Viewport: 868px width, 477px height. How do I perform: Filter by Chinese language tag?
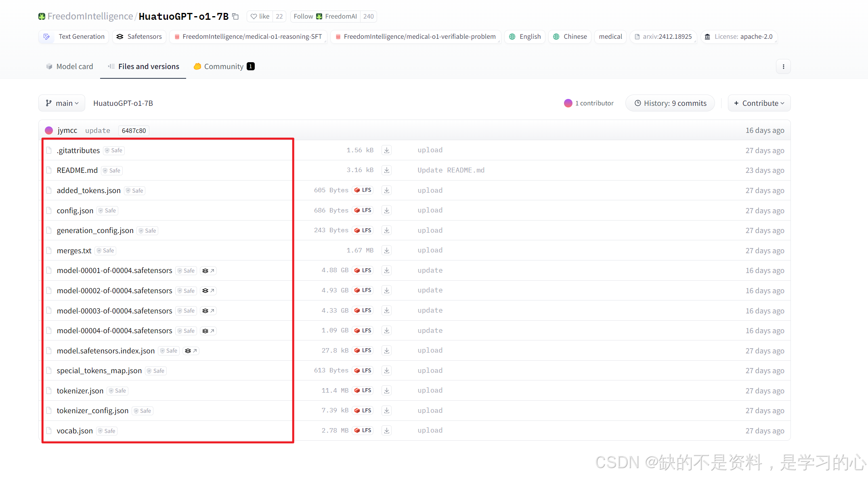[570, 37]
